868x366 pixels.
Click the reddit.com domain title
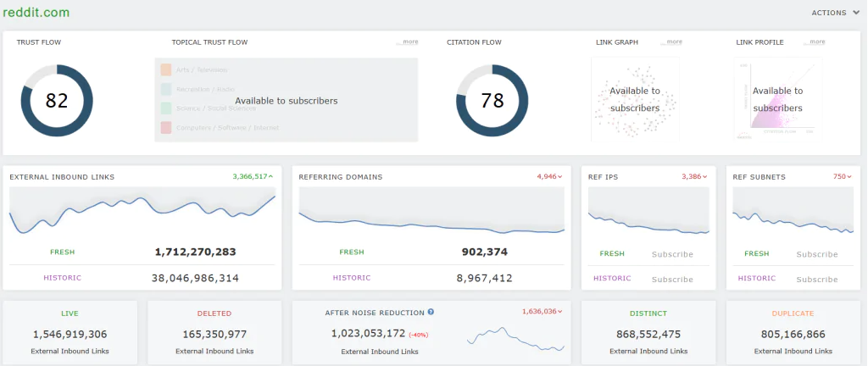pos(36,13)
